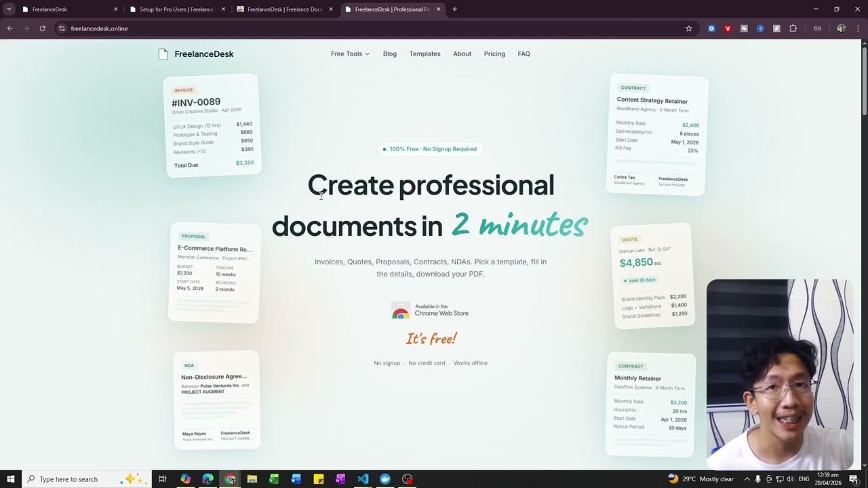Click the Non-Disclosure Agreement card
The height and width of the screenshot is (488, 868).
tap(216, 400)
